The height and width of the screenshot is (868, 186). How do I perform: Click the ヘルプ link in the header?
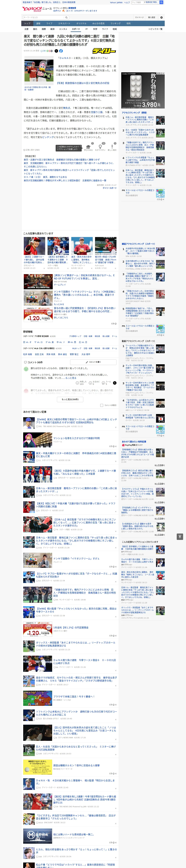point(127,2)
